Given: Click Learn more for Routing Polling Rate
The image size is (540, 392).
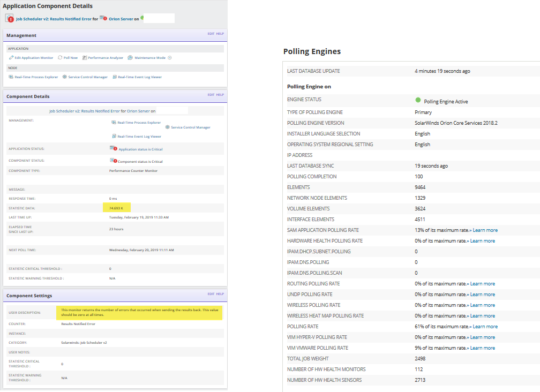Looking at the screenshot, I should pyautogui.click(x=483, y=284).
